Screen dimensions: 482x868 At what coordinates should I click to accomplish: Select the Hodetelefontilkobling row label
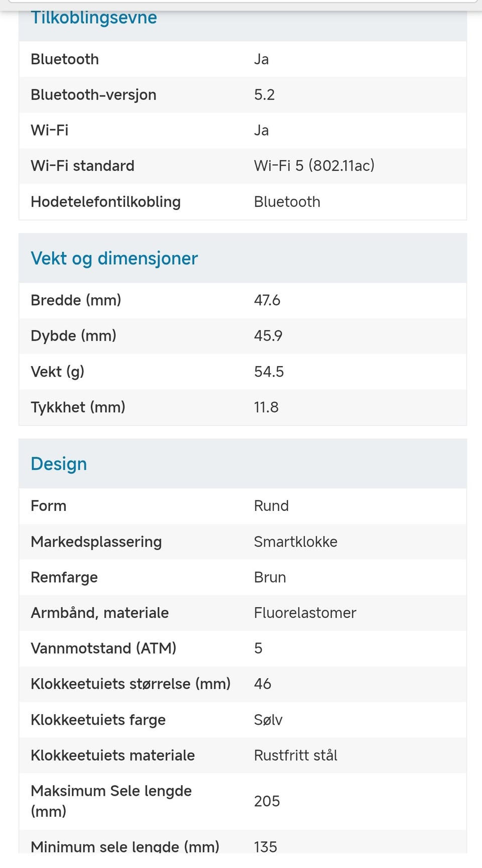(x=105, y=202)
